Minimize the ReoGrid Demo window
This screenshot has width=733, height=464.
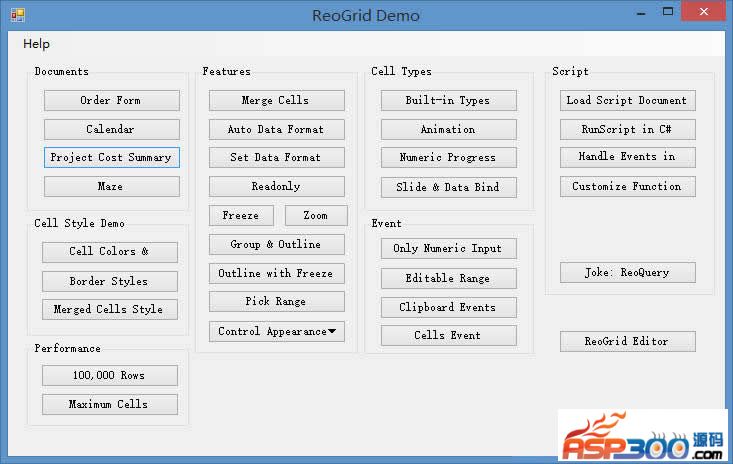pyautogui.click(x=641, y=13)
